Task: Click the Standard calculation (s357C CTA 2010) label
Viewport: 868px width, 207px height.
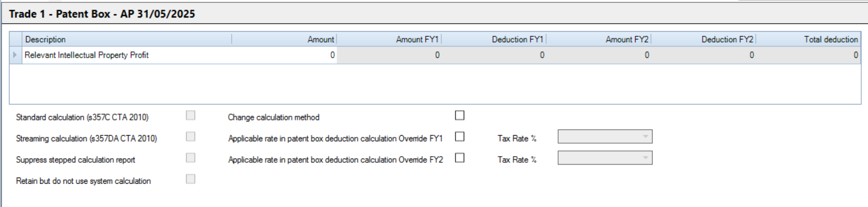Action: 83,118
